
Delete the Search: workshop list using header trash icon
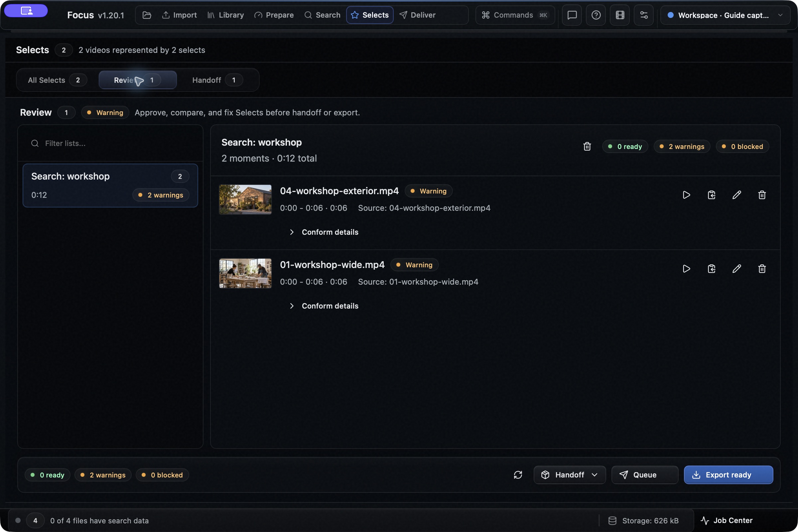(x=587, y=146)
